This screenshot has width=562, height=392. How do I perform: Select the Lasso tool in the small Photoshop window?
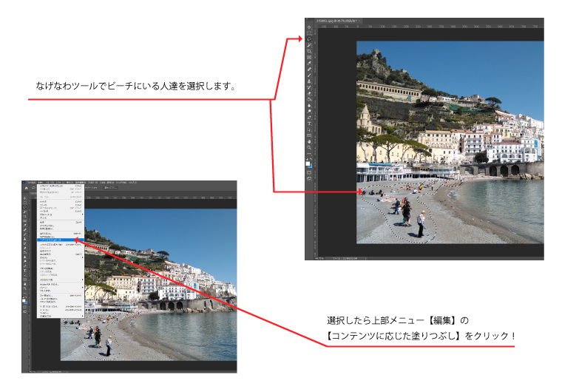click(x=24, y=207)
